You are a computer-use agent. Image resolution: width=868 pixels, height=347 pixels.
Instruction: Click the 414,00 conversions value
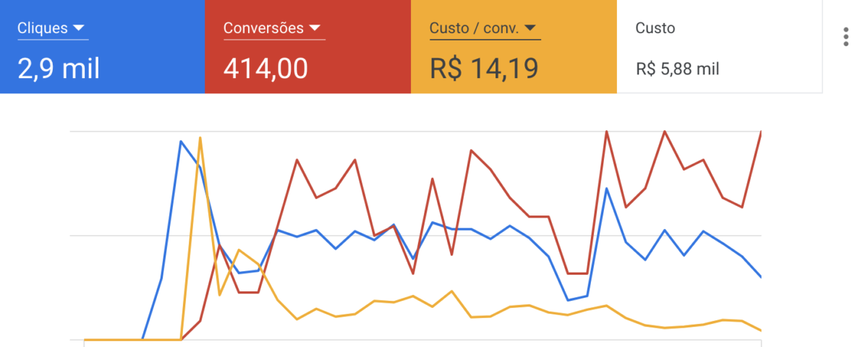point(265,69)
